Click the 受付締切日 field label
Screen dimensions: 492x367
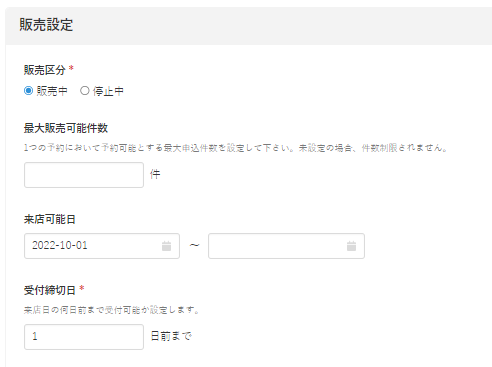tap(50, 290)
